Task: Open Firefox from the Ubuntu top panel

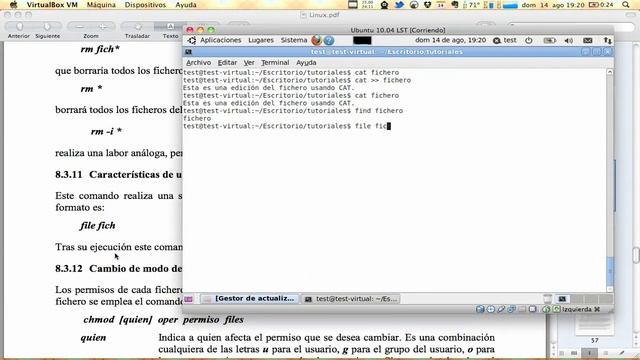Action: click(316, 40)
